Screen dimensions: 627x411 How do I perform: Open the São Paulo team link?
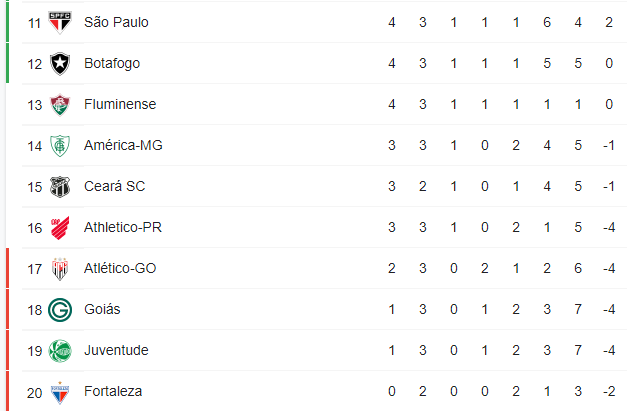tap(116, 22)
